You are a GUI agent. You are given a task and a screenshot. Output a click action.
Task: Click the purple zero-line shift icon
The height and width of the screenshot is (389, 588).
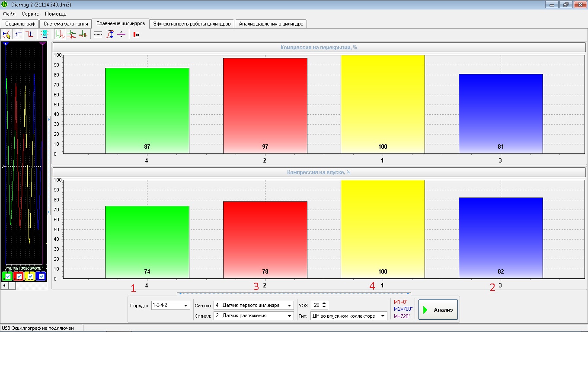121,35
